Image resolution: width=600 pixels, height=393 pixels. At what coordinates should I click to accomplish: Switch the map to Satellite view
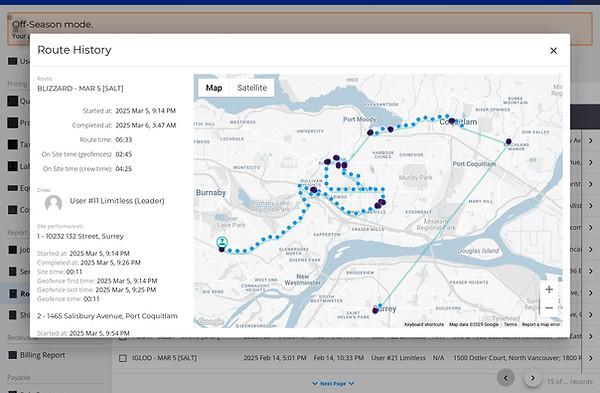(252, 88)
